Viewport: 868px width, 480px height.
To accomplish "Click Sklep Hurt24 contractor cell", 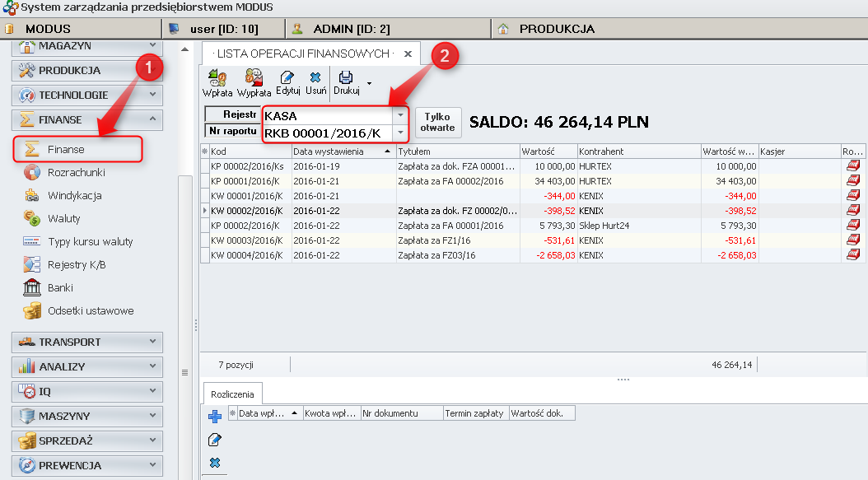I will (x=639, y=226).
